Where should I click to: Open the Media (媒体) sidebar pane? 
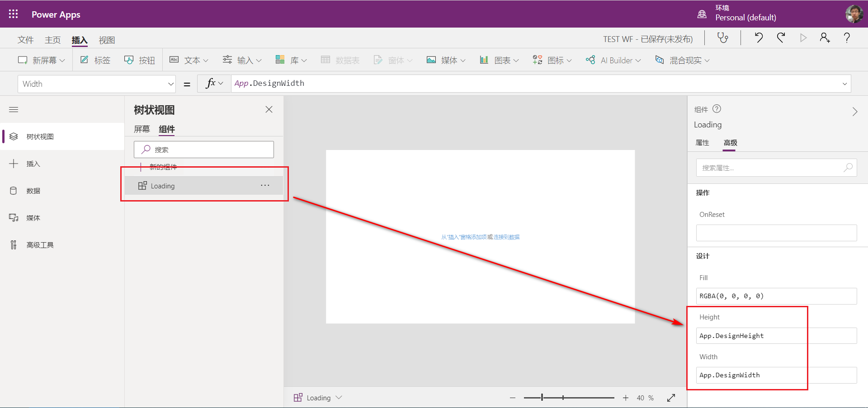(62, 218)
